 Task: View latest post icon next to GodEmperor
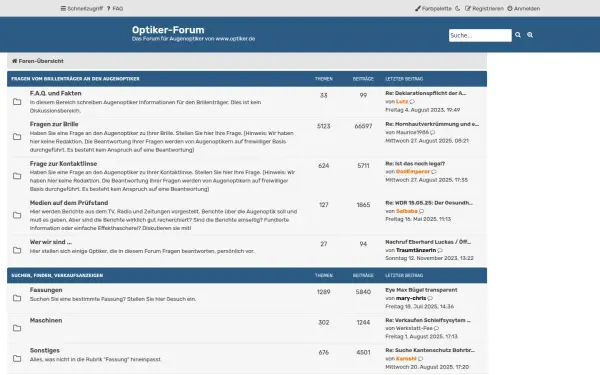434,172
